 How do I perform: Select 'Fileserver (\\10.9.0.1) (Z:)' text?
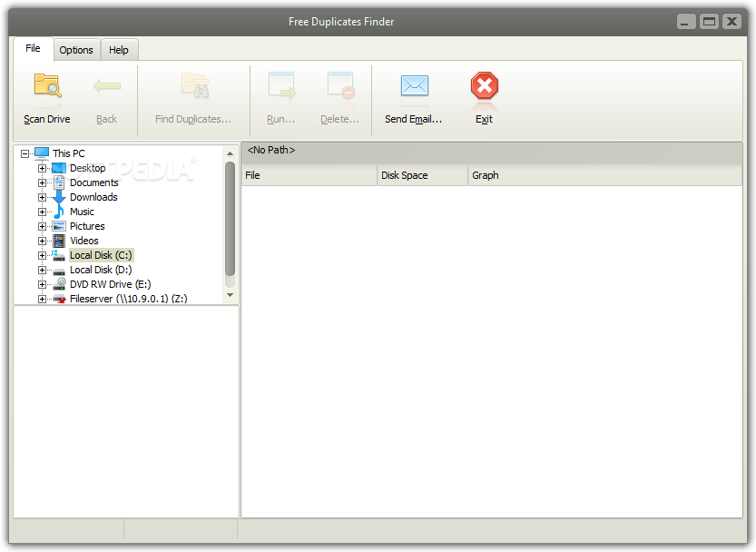click(x=129, y=299)
